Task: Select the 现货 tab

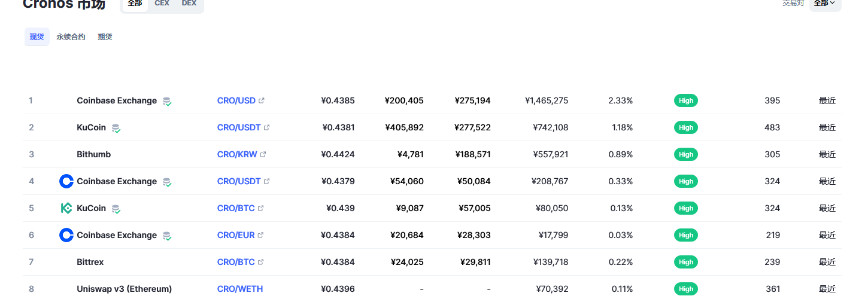Action: [37, 37]
